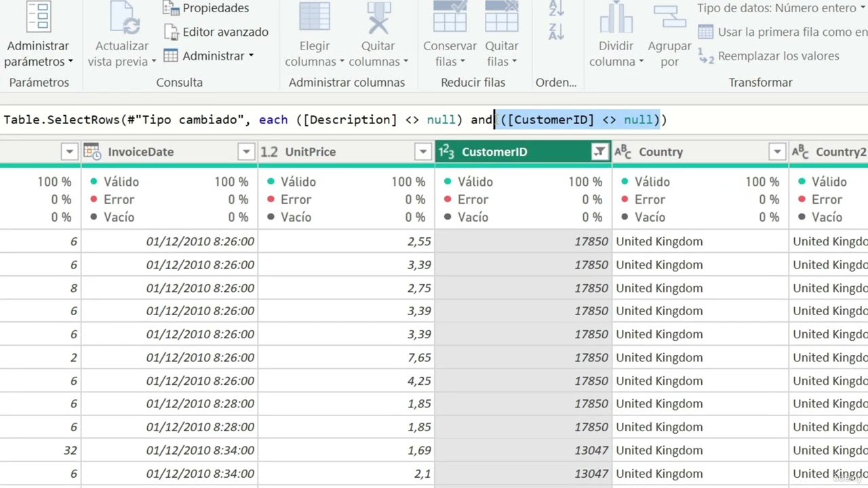
Task: Open InvoiceDate column filter dropdown
Action: 247,152
